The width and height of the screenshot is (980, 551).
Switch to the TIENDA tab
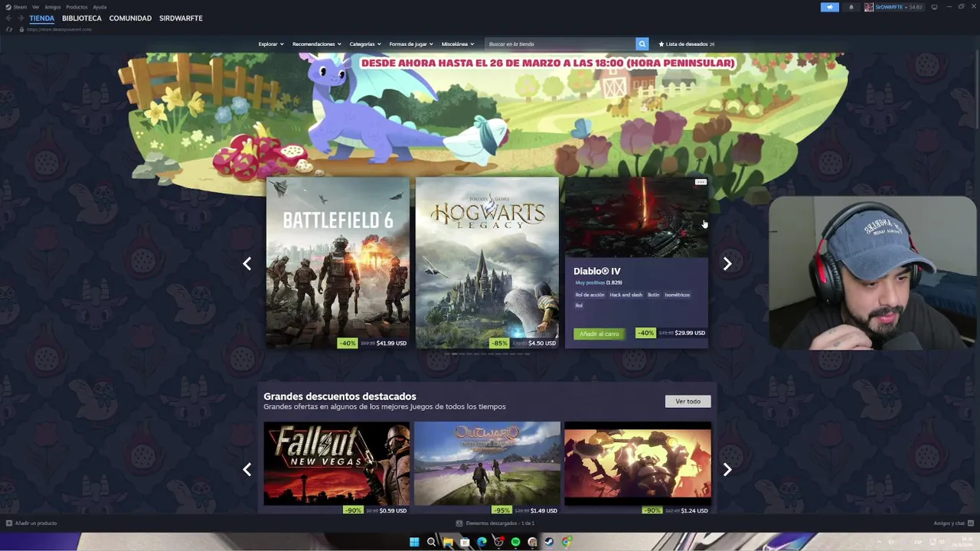pos(42,18)
